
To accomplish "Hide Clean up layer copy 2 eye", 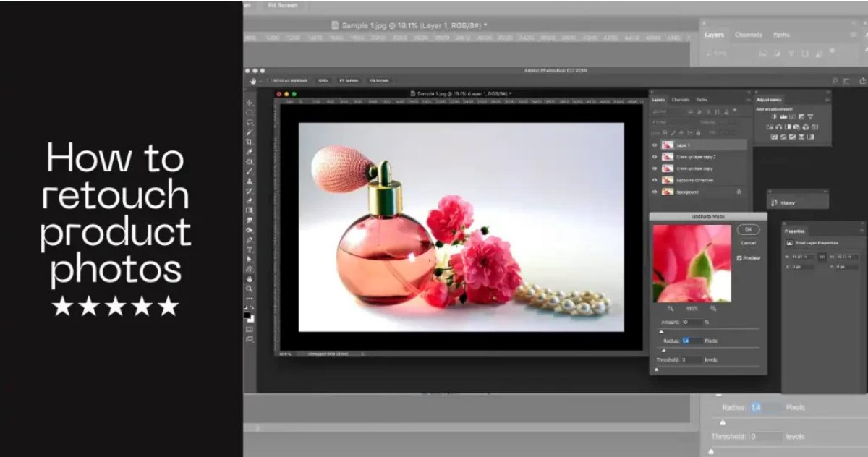I will point(655,156).
